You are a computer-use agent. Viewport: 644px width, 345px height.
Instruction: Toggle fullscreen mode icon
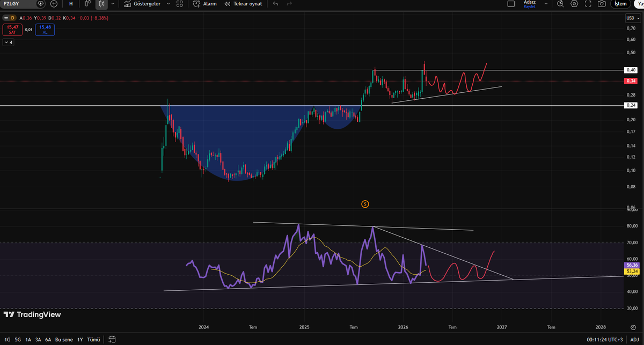click(x=588, y=4)
